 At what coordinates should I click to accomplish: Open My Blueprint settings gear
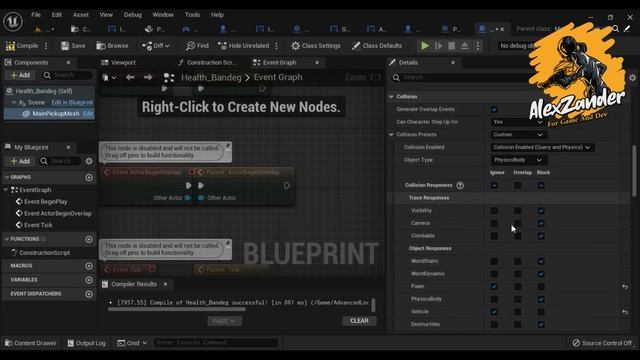[x=89, y=161]
